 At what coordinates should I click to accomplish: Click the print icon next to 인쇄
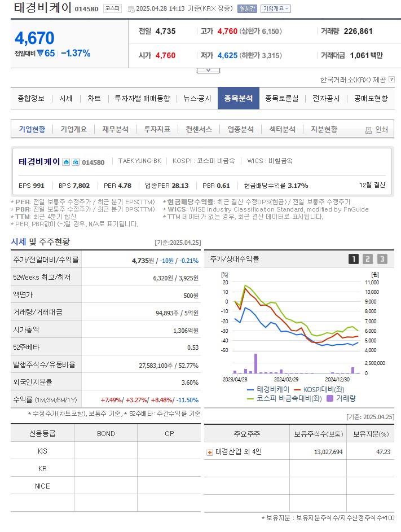(368, 130)
